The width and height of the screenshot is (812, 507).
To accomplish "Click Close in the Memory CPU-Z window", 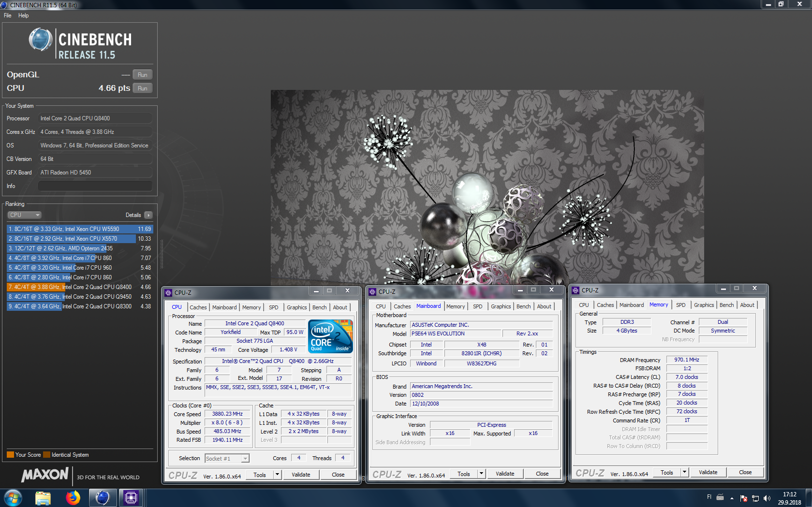I will pos(745,472).
